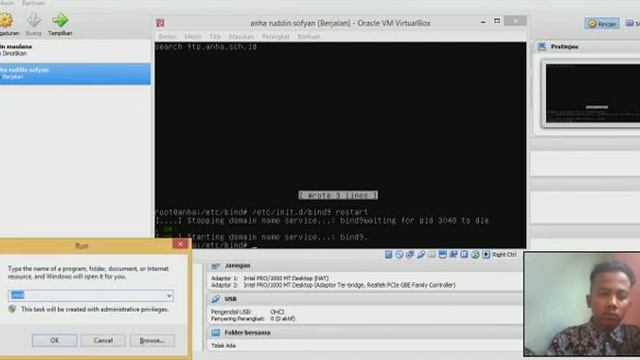Image resolution: width=640 pixels, height=360 pixels.
Task: Click the Adaptor 2 bridged adapter line
Action: tap(333, 285)
